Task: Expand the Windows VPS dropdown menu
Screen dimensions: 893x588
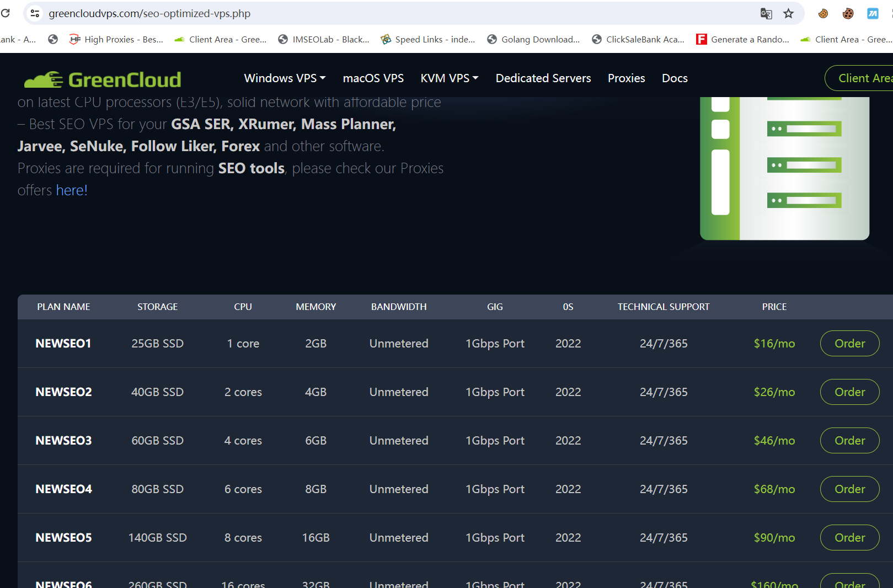Action: click(x=285, y=78)
